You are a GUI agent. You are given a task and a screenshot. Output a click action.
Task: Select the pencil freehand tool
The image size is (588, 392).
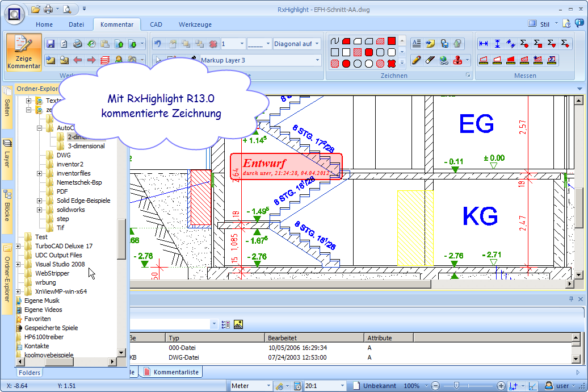click(416, 60)
